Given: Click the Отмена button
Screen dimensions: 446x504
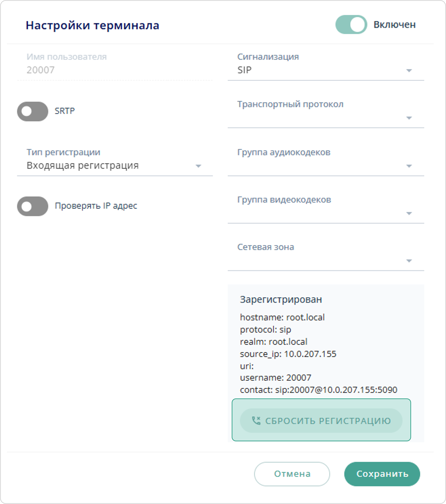Looking at the screenshot, I should point(292,474).
